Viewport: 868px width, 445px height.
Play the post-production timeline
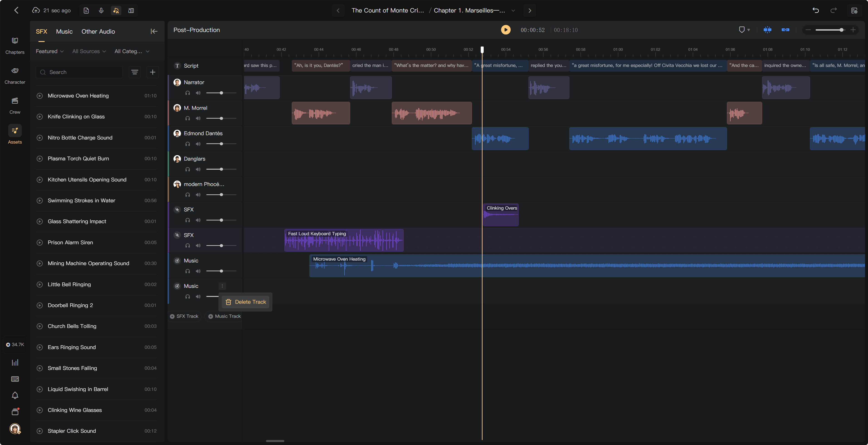coord(505,30)
